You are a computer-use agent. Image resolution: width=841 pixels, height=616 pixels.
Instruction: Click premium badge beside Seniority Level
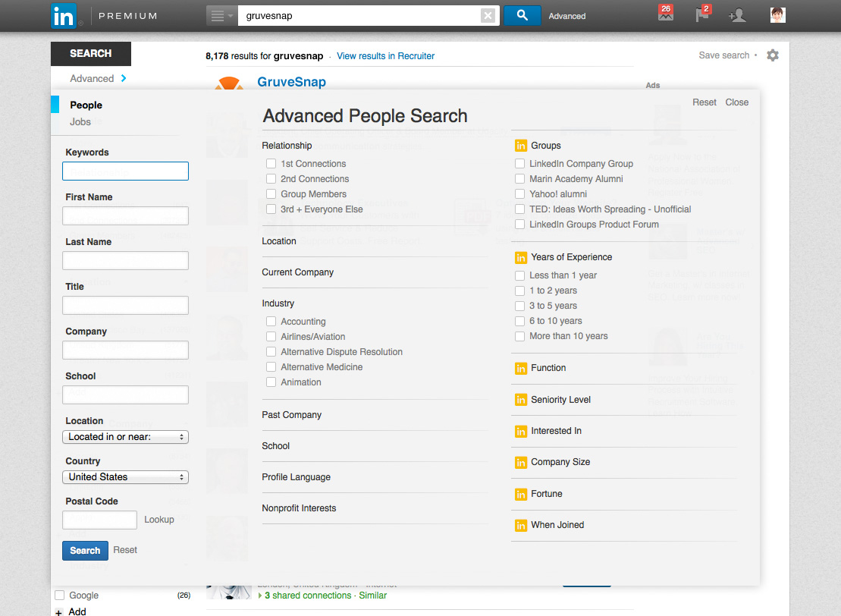pos(521,400)
